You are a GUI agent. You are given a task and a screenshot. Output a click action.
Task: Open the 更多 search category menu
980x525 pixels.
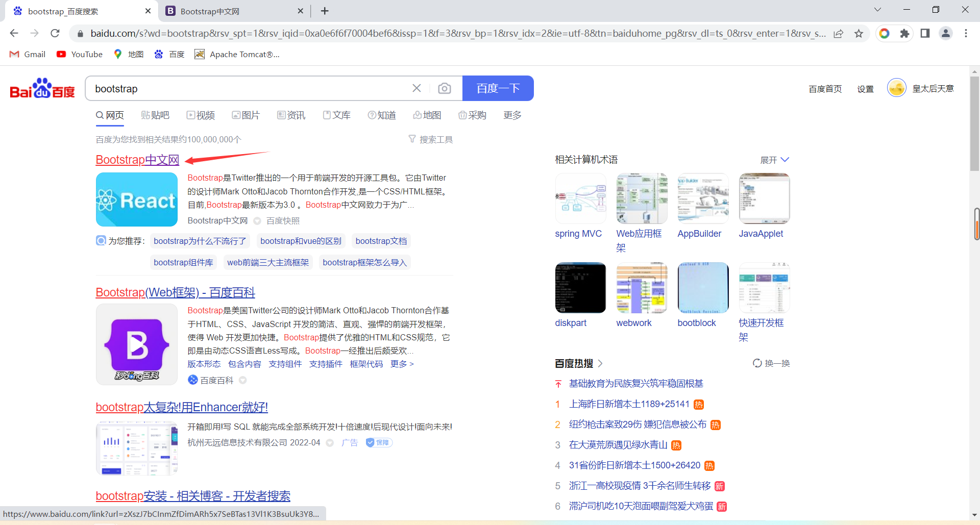point(512,115)
